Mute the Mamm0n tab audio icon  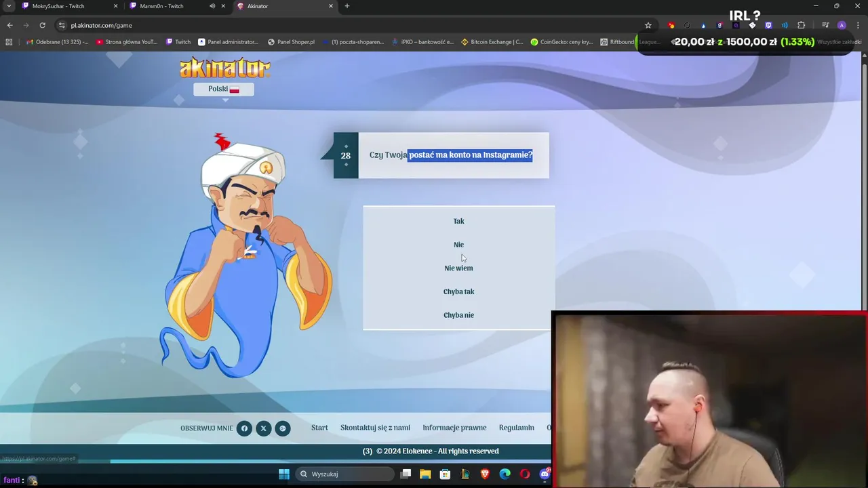point(212,6)
